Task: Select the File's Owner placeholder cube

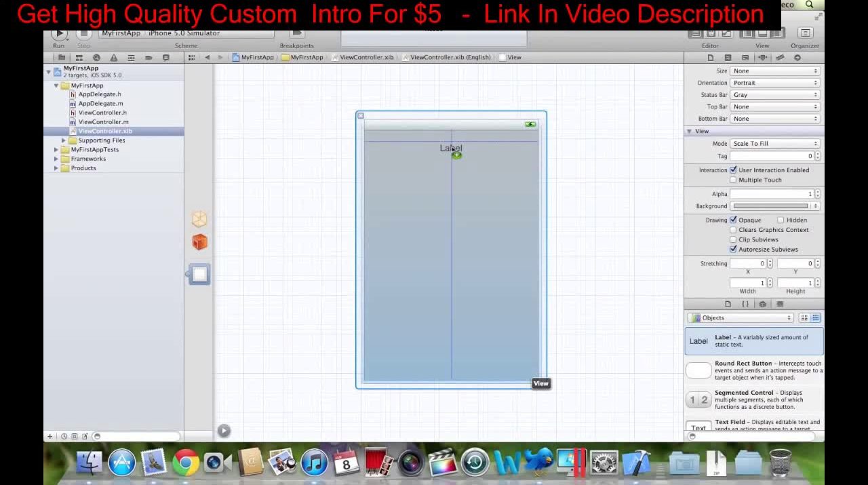Action: tap(199, 218)
